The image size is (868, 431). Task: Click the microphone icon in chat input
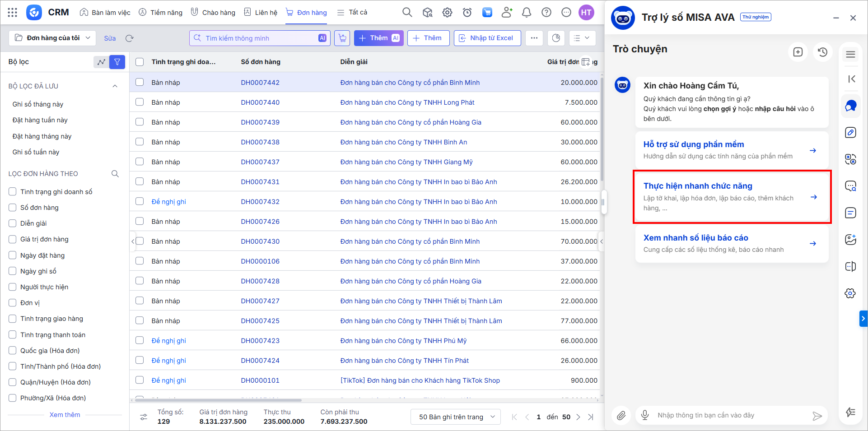pyautogui.click(x=645, y=415)
